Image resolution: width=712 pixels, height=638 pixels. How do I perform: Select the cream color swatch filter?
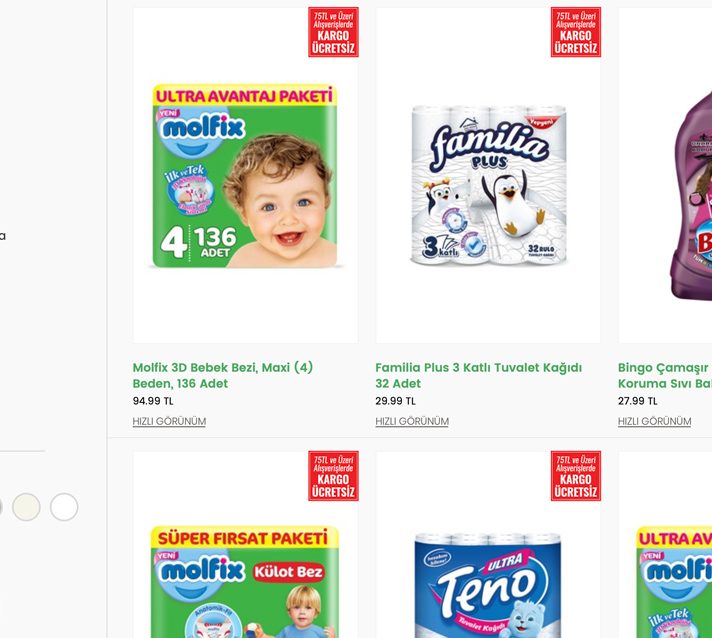[x=26, y=507]
